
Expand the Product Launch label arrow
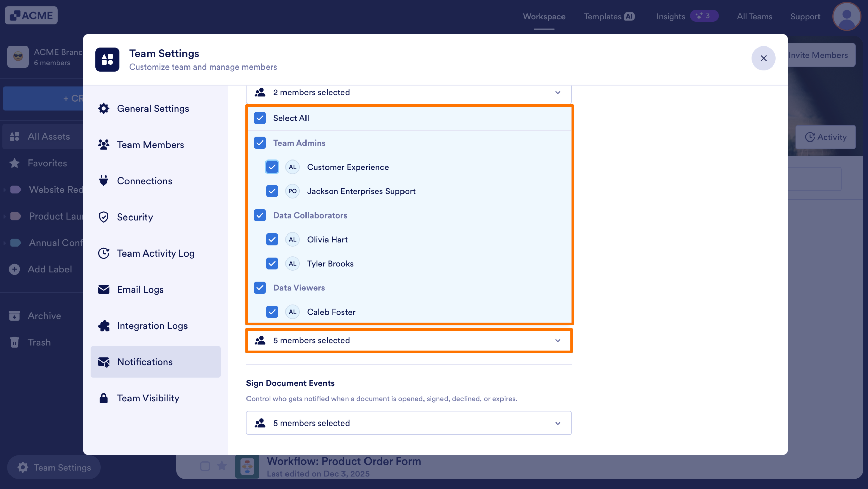point(4,216)
